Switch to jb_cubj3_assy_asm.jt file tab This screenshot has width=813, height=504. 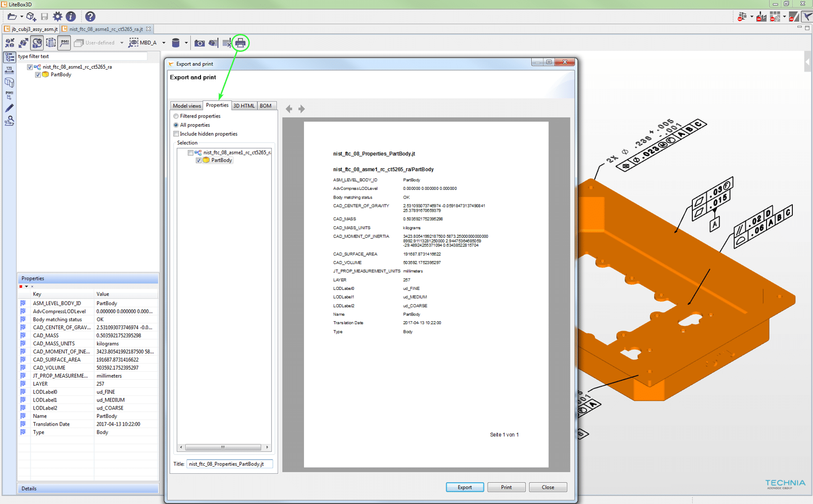pyautogui.click(x=31, y=29)
